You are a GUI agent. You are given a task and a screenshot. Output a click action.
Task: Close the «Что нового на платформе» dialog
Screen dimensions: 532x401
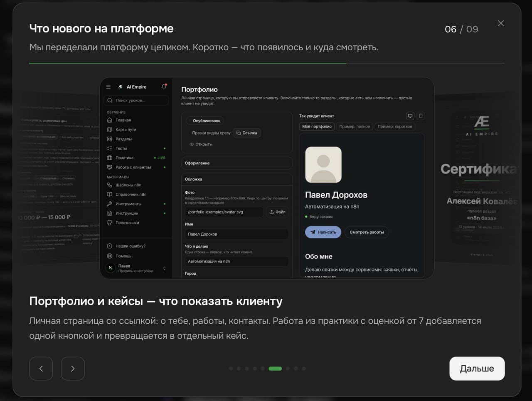tap(501, 23)
